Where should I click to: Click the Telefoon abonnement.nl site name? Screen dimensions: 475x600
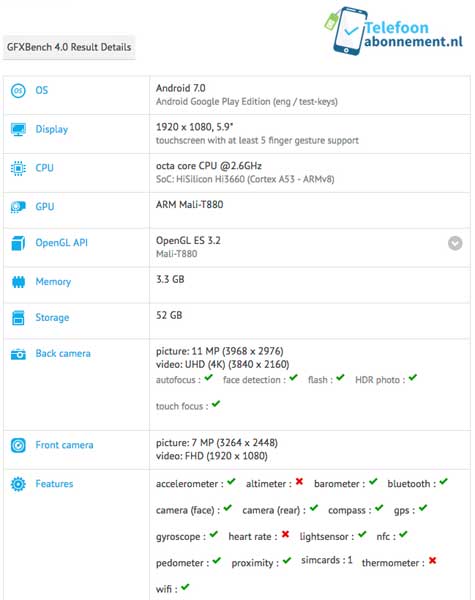[413, 34]
